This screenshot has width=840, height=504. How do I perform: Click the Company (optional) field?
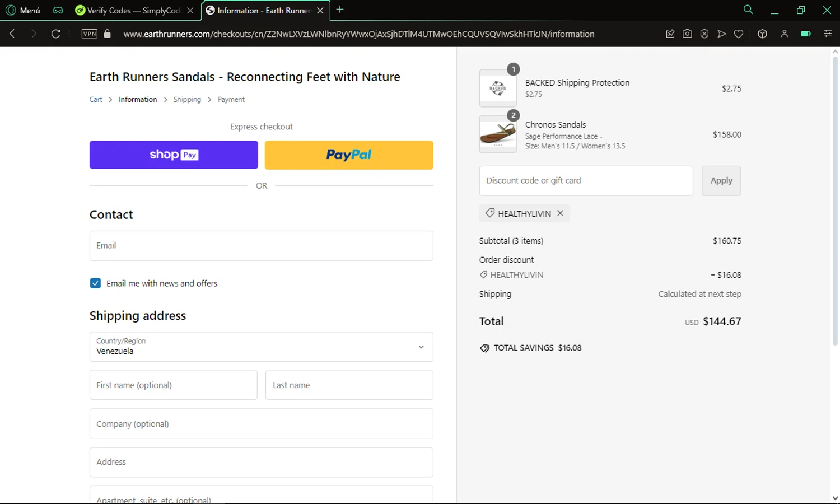click(x=262, y=424)
